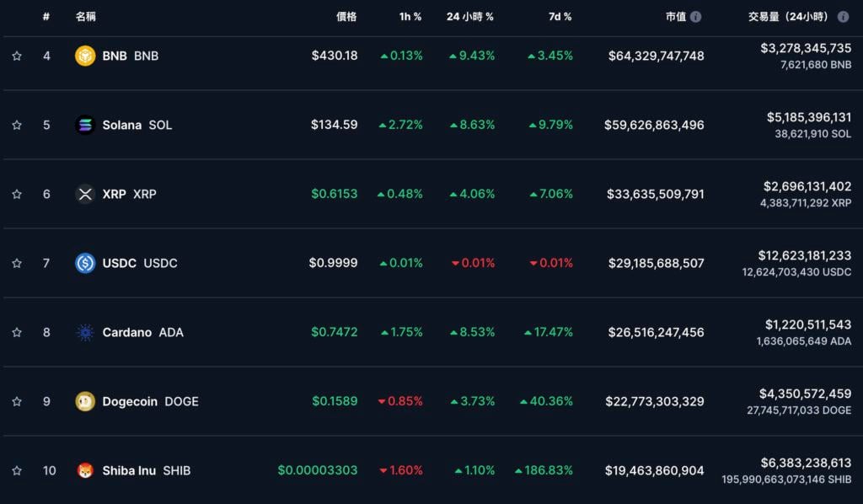The height and width of the screenshot is (504, 863).
Task: Click the Shiba Inu logo icon
Action: (x=85, y=470)
